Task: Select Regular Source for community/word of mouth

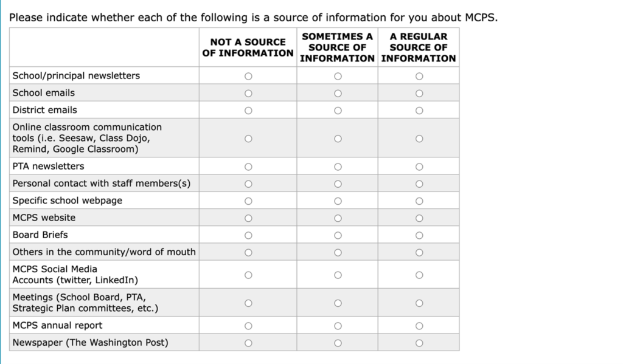Action: 419,252
